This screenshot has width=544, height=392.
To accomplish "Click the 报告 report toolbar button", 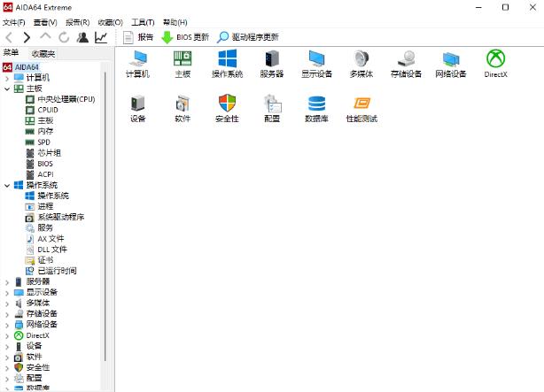I will click(138, 37).
